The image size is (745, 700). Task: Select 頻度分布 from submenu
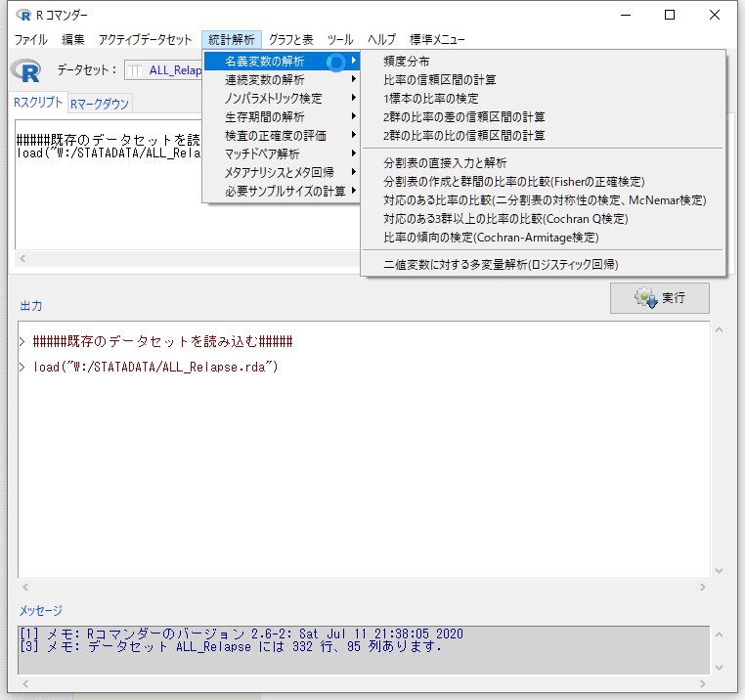click(x=543, y=62)
